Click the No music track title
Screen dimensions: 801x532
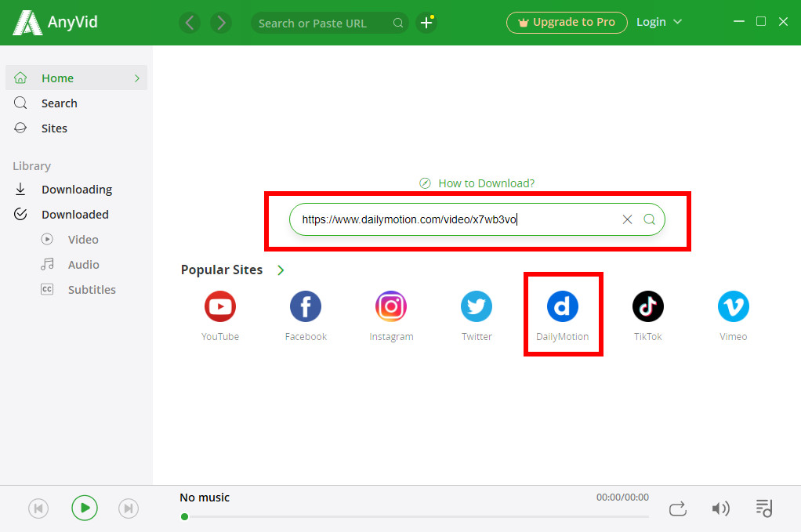[x=205, y=498]
